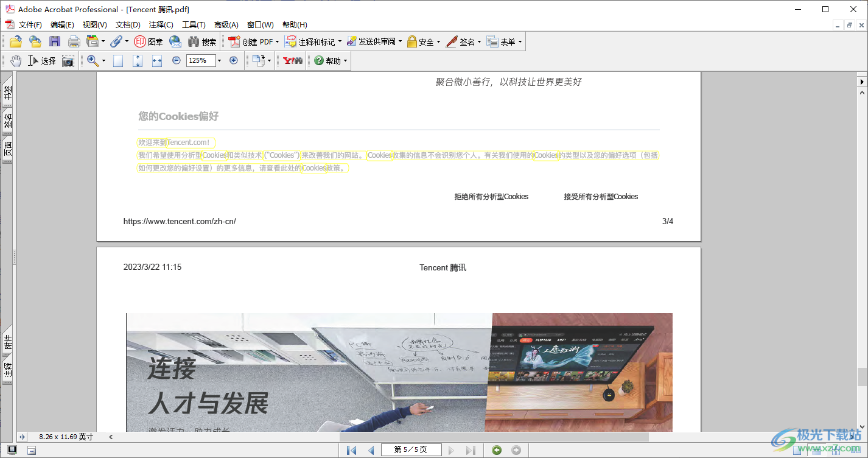Screen dimensions: 868x458
Task: Open the 注释(C) menu
Action: pos(161,25)
